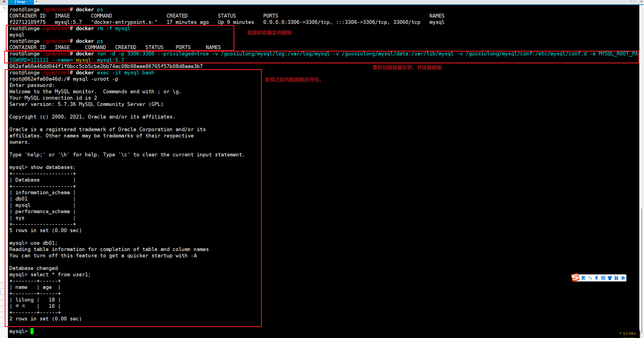The width and height of the screenshot is (644, 338).
Task: Click the 'docker rm -f mysql' command text
Action: coord(103,29)
